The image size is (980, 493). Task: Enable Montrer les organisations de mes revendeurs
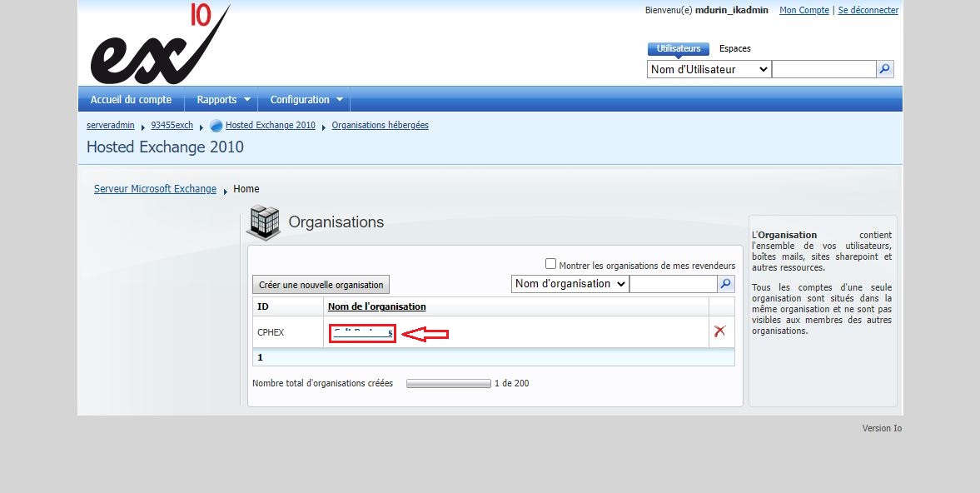tap(550, 264)
